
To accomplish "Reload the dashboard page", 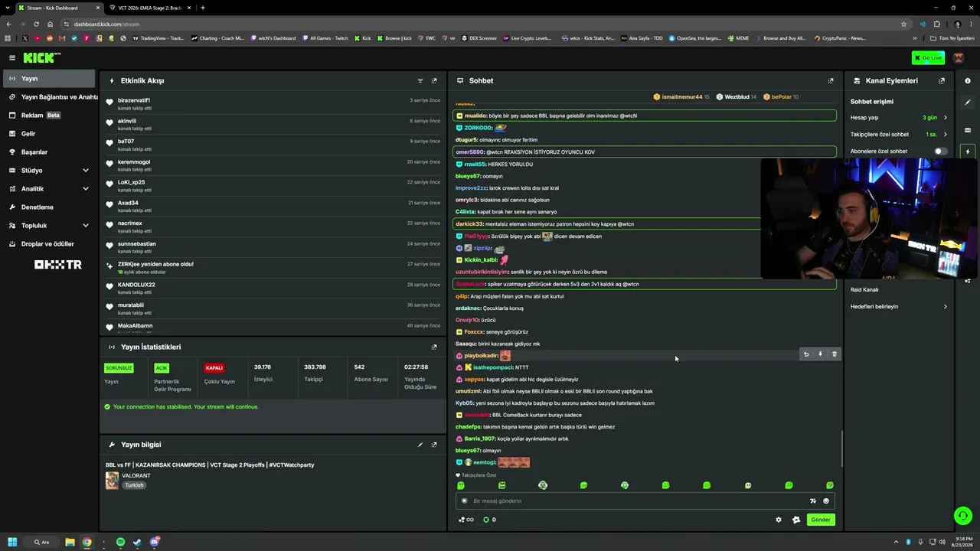I will click(x=36, y=24).
